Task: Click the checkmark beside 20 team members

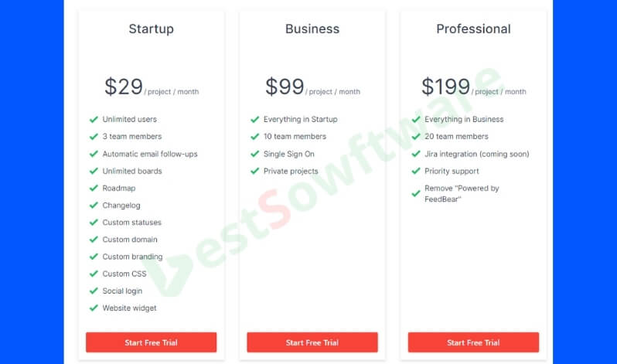Action: [x=415, y=137]
